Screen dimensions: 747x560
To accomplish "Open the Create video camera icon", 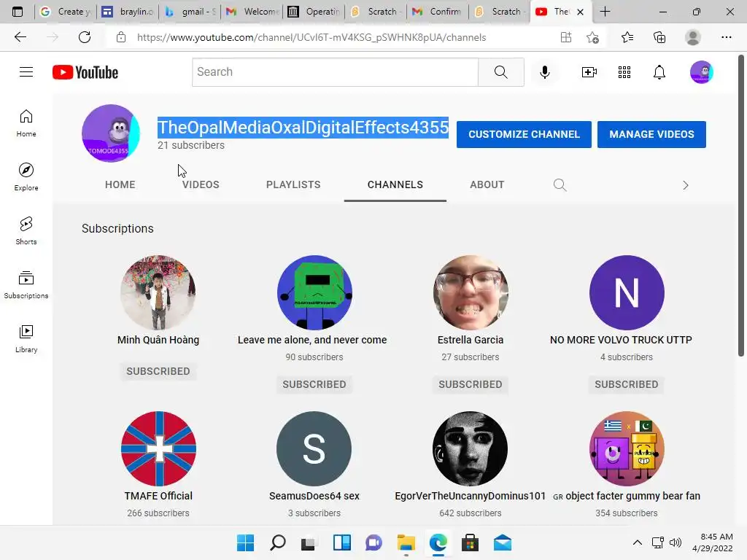I will pyautogui.click(x=589, y=72).
